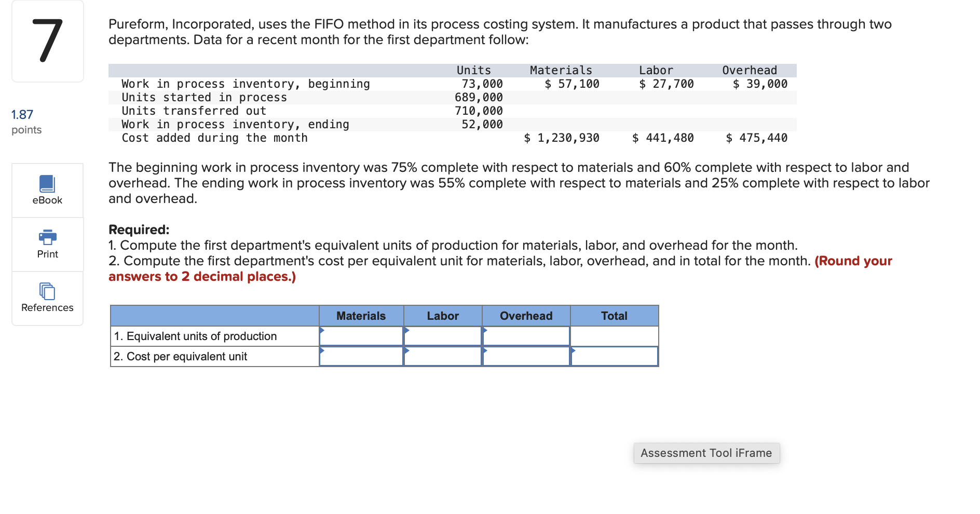980x514 pixels.
Task: Click the stacked pages icon above References label
Action: click(47, 292)
